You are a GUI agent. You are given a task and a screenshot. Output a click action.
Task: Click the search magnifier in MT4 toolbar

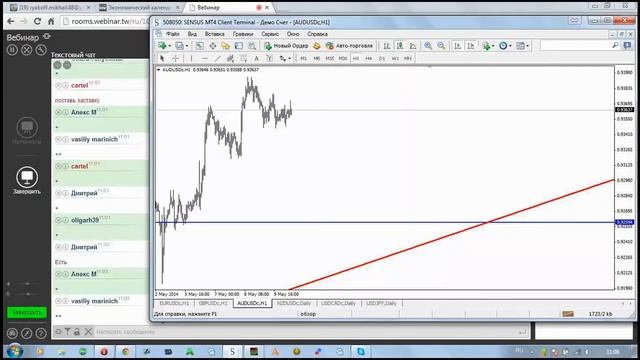point(615,45)
